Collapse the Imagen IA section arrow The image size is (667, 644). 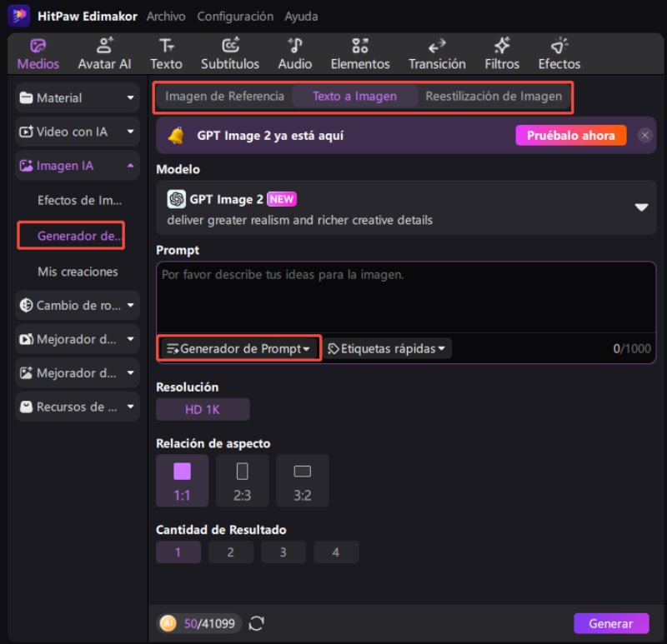(x=131, y=165)
